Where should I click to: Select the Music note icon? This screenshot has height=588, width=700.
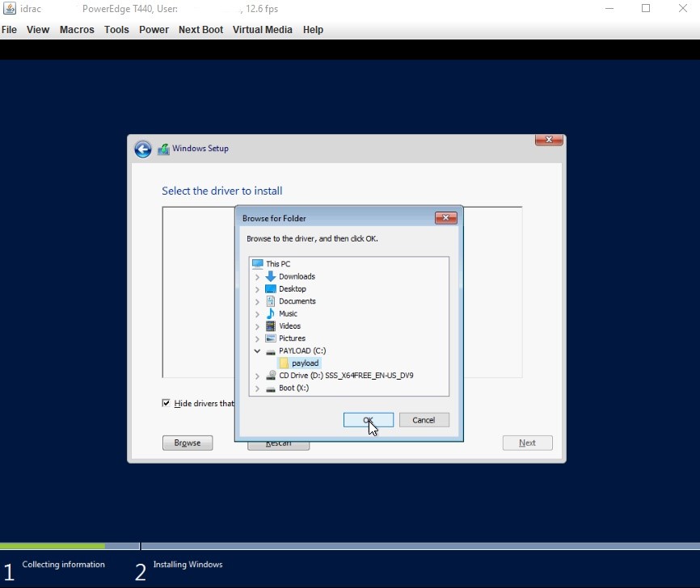(269, 313)
